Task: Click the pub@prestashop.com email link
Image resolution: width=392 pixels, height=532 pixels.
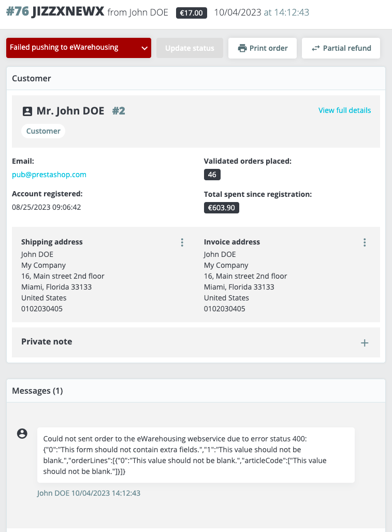Action: pos(49,175)
